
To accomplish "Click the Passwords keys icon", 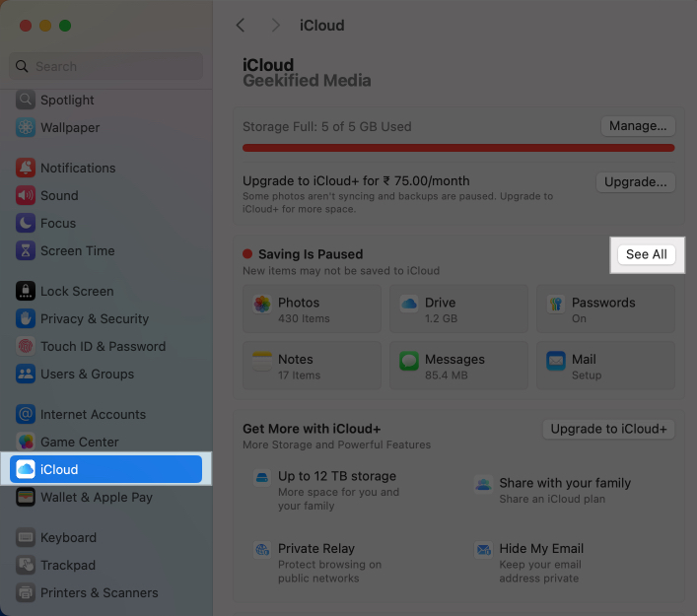I will [556, 305].
